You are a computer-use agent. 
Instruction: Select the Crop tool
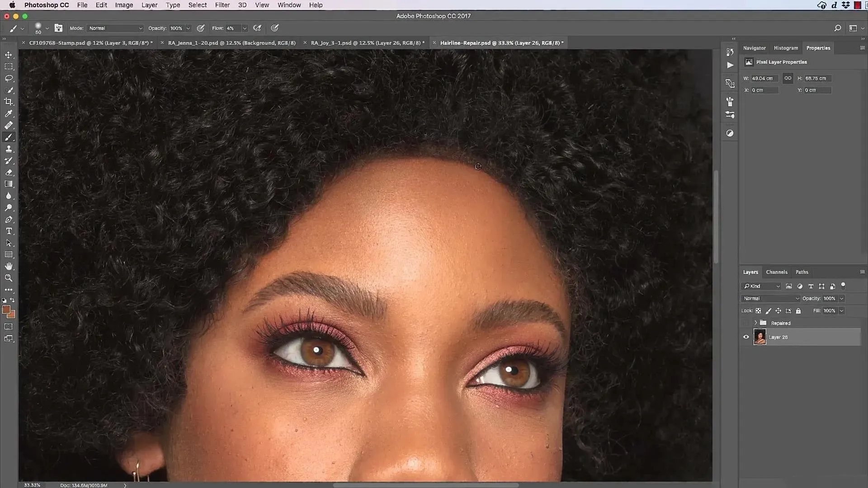(x=9, y=102)
